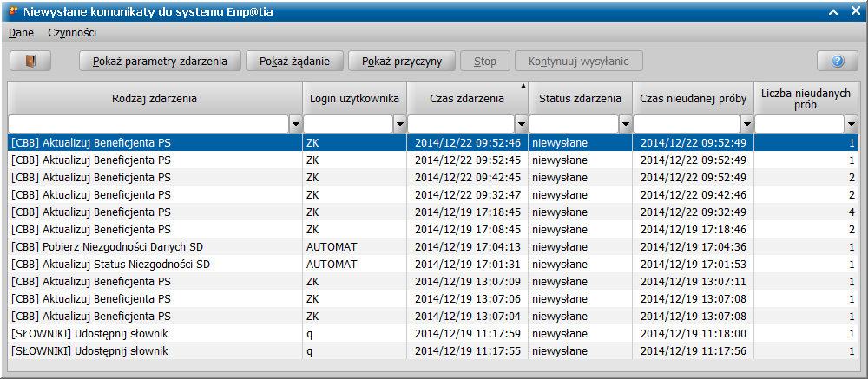Click the Status zdarzenia filter input field
This screenshot has width=868, height=379.
(x=575, y=125)
